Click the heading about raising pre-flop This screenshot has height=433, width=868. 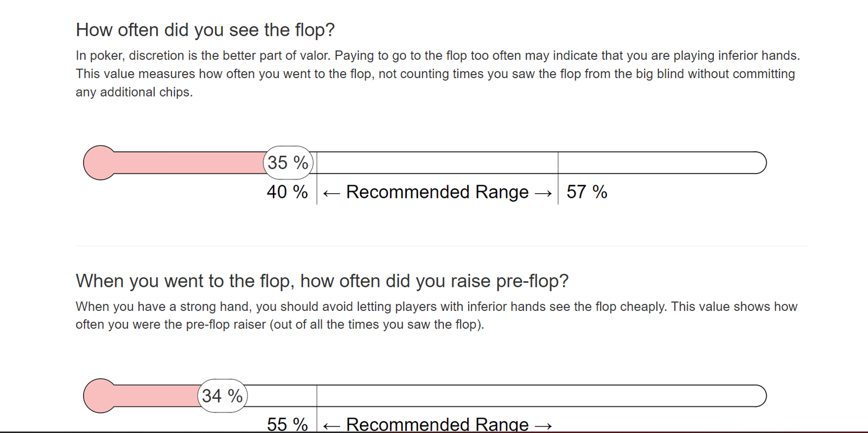322,281
